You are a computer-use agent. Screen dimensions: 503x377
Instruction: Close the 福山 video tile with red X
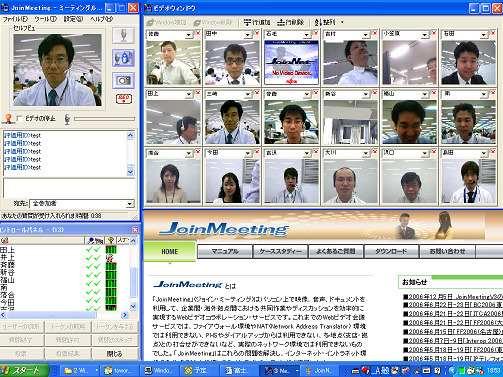click(434, 92)
